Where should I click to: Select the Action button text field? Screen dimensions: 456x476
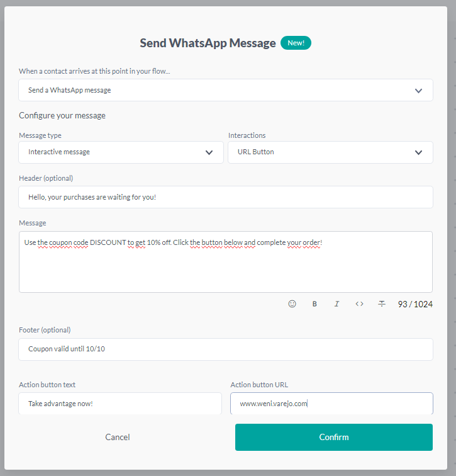[120, 404]
